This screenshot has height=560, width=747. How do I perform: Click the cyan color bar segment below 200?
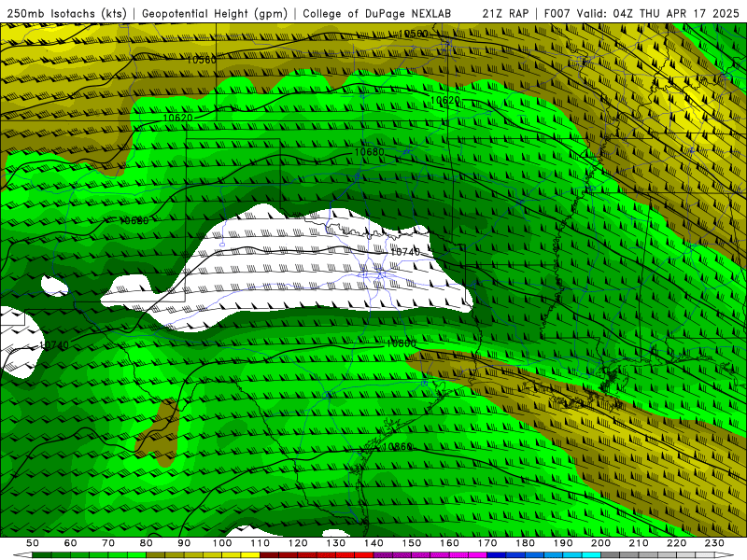(592, 555)
